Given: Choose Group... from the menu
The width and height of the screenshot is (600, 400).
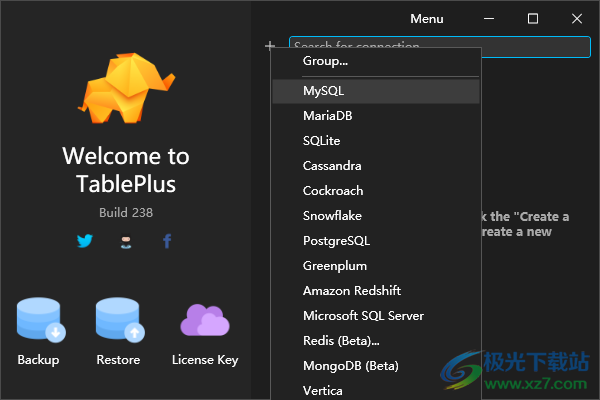Looking at the screenshot, I should [x=376, y=61].
